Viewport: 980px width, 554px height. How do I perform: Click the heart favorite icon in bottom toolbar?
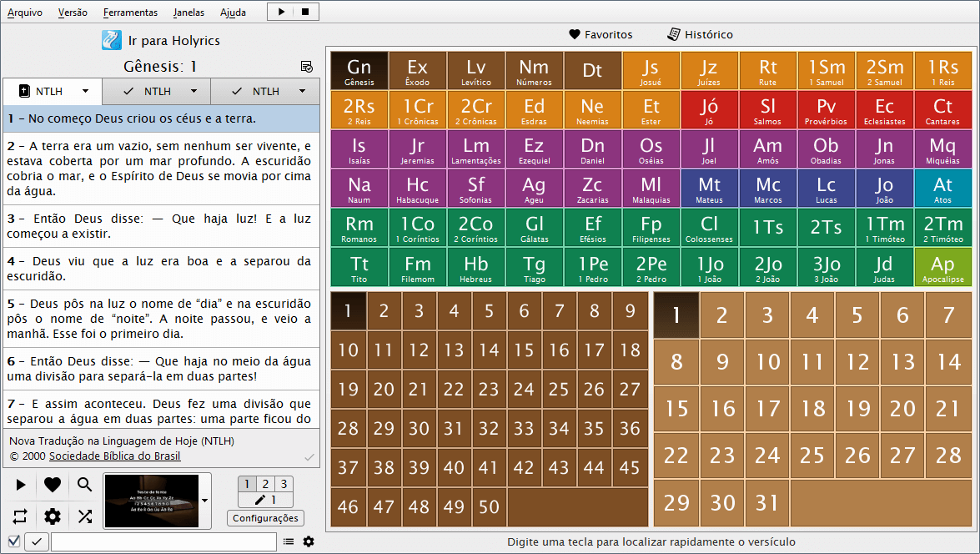point(53,485)
